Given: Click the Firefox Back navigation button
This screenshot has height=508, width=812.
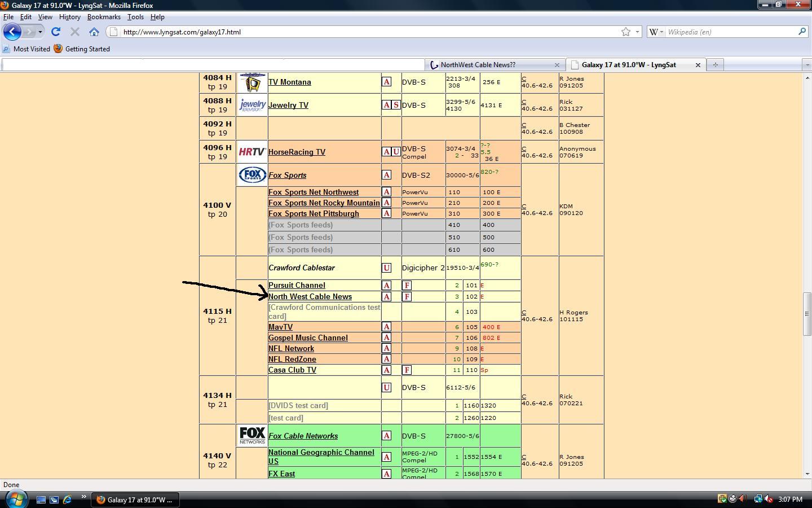Looking at the screenshot, I should point(12,32).
